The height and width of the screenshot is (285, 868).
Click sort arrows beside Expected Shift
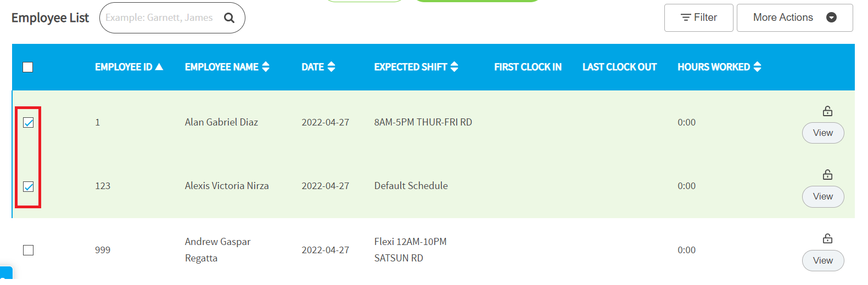coord(454,67)
